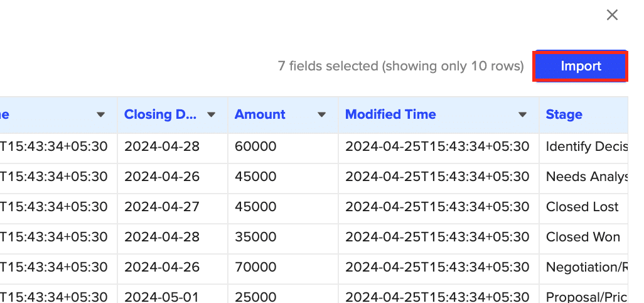This screenshot has height=303, width=644.
Task: Select the Modified Time column header label
Action: point(390,114)
